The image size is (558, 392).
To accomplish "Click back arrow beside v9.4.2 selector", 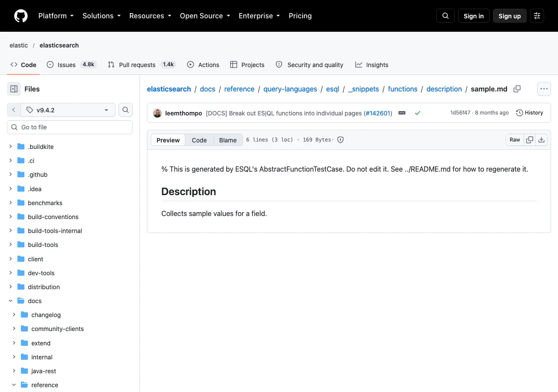I will click(14, 110).
